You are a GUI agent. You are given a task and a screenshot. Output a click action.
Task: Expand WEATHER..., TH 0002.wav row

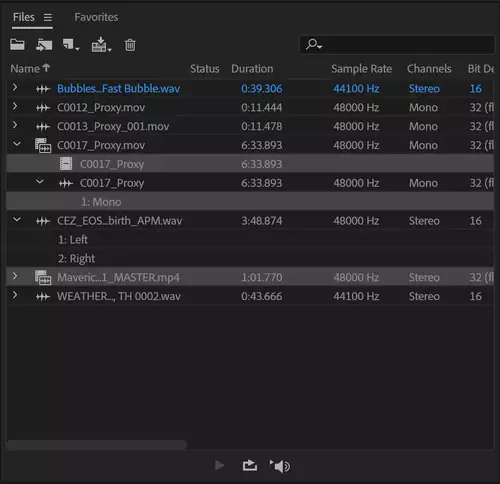click(15, 295)
